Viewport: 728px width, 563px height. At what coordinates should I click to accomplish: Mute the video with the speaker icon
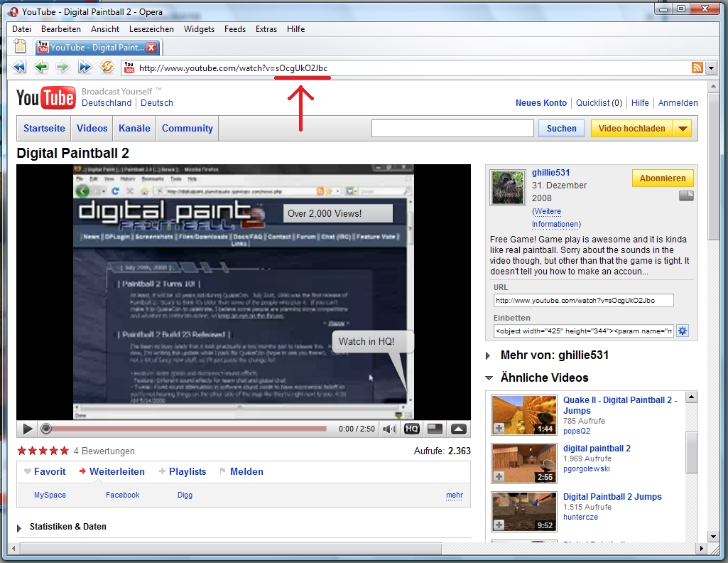(x=390, y=429)
